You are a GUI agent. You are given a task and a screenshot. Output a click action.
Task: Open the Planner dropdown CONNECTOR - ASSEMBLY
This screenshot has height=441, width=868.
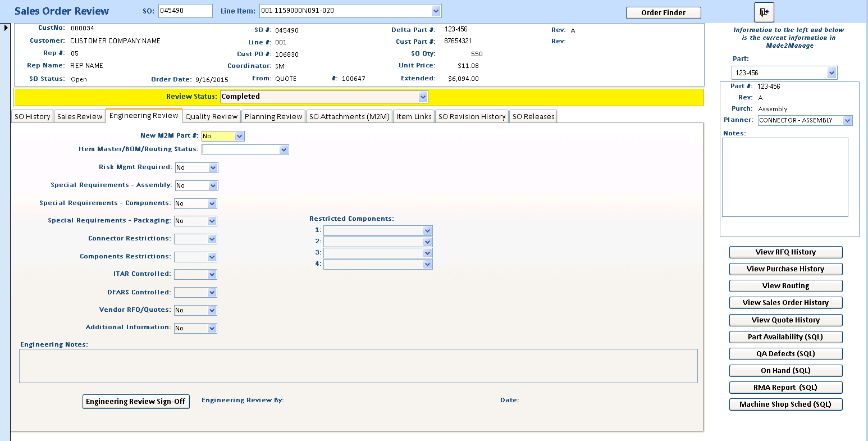pos(848,120)
